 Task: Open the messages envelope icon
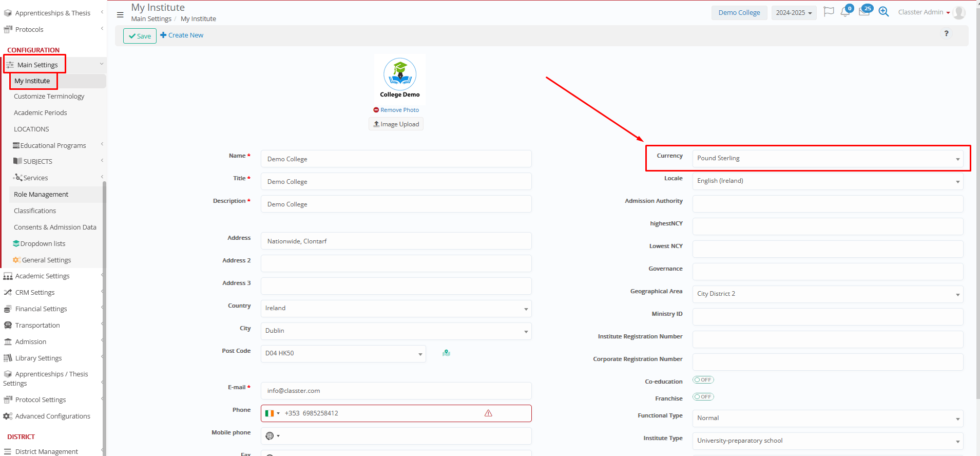click(x=864, y=12)
